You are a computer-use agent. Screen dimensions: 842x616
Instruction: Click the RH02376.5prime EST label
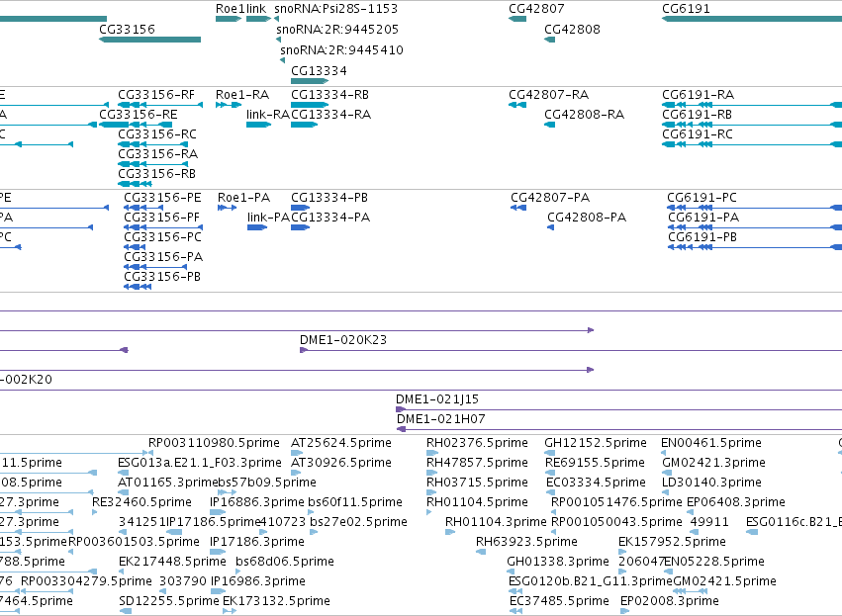tap(477, 443)
